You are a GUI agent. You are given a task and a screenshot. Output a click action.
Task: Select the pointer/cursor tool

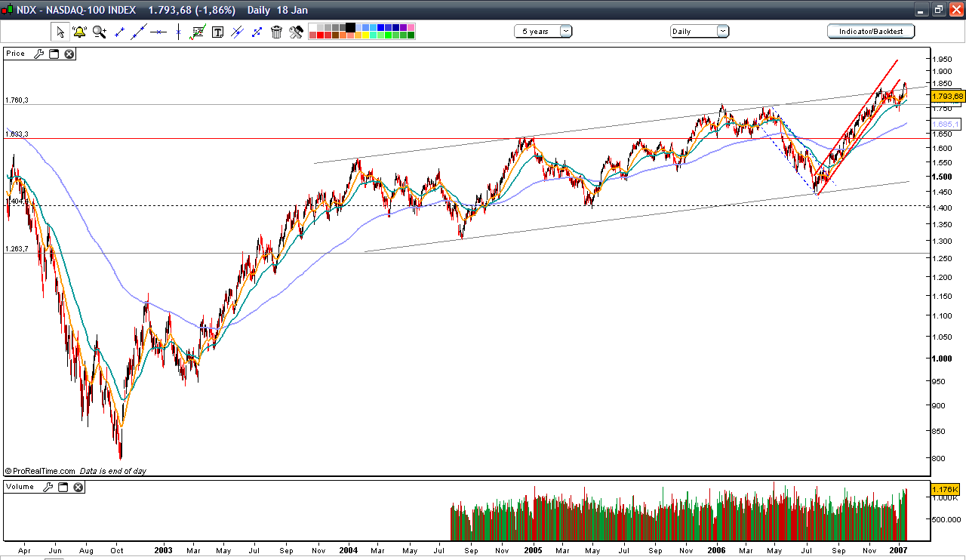pos(59,32)
